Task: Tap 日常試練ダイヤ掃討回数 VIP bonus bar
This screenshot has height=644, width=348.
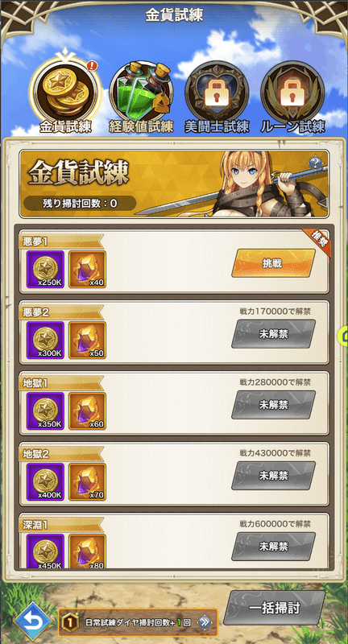Action: [138, 622]
